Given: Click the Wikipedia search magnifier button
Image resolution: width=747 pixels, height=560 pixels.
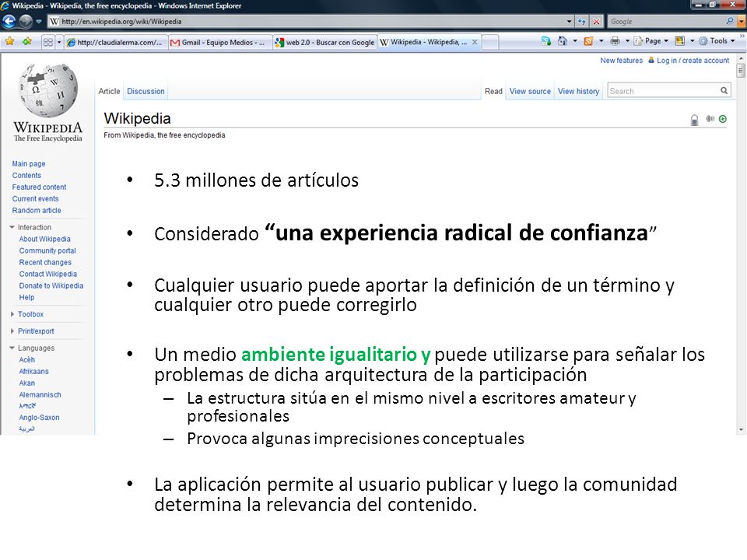Looking at the screenshot, I should pos(724,90).
